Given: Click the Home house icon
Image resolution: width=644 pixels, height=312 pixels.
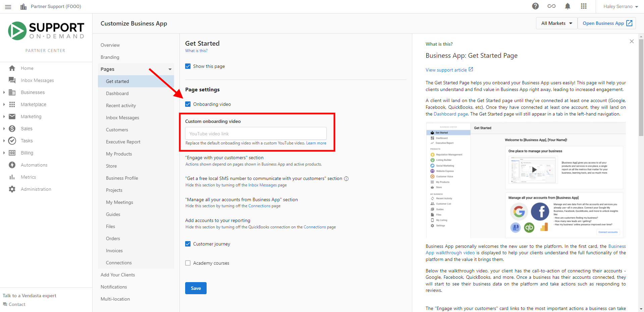Looking at the screenshot, I should point(12,68).
